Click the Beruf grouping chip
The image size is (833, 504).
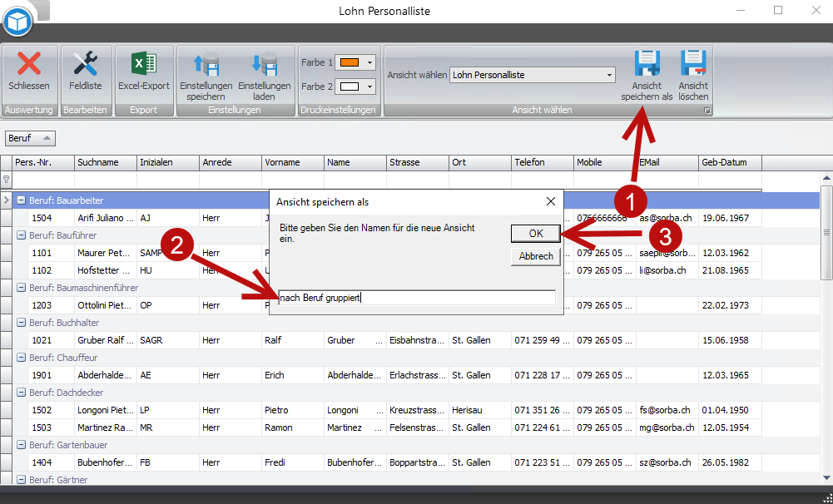tap(30, 138)
